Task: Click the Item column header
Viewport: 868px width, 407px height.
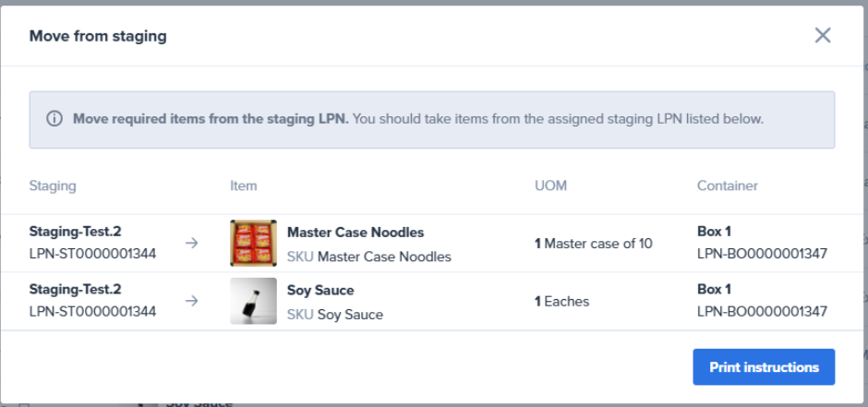Action: tap(243, 186)
